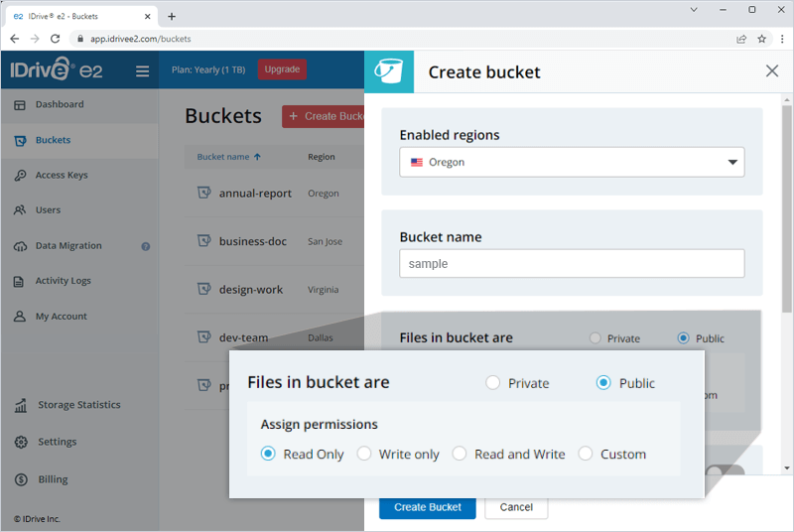Click the browser share page icon

(x=741, y=39)
